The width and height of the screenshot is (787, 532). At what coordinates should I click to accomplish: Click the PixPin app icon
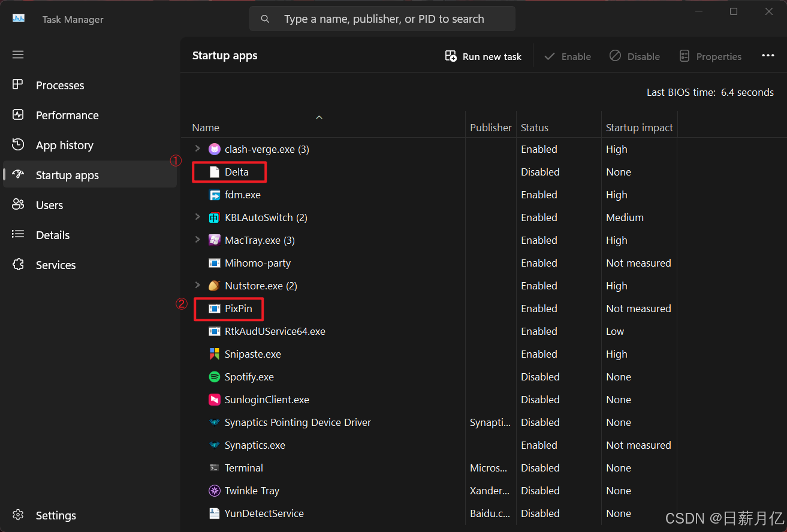click(x=214, y=309)
